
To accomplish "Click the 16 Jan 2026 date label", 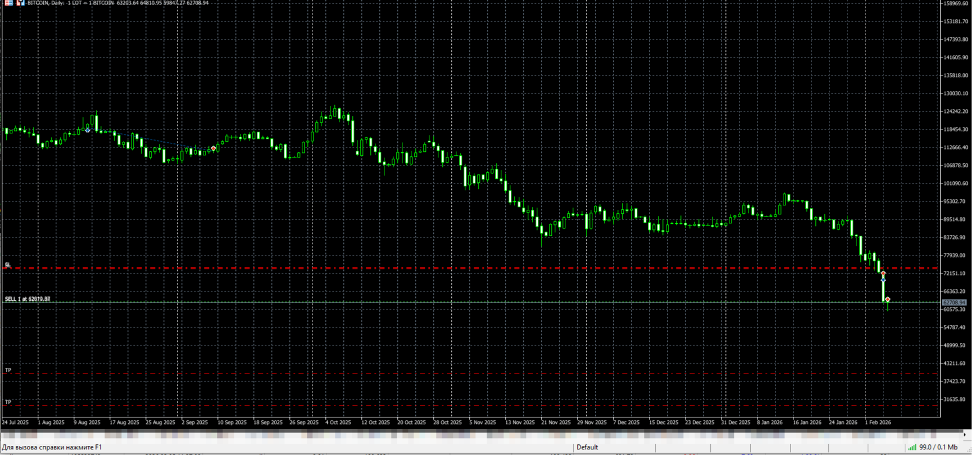I will click(x=807, y=422).
